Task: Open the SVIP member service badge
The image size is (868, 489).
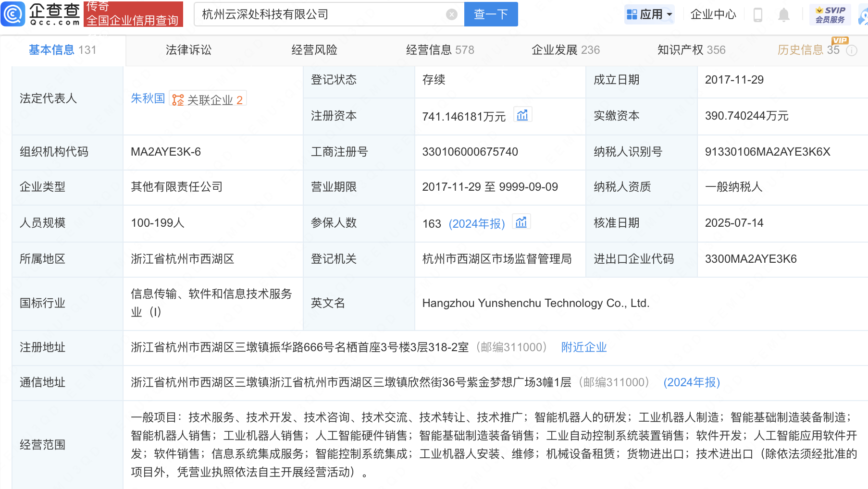Action: tap(830, 14)
